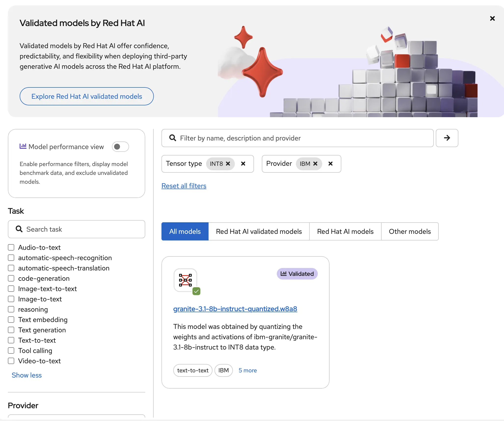Click the Validated models by Red Hat AI title
Screen dimensions: 504x421
[x=82, y=23]
